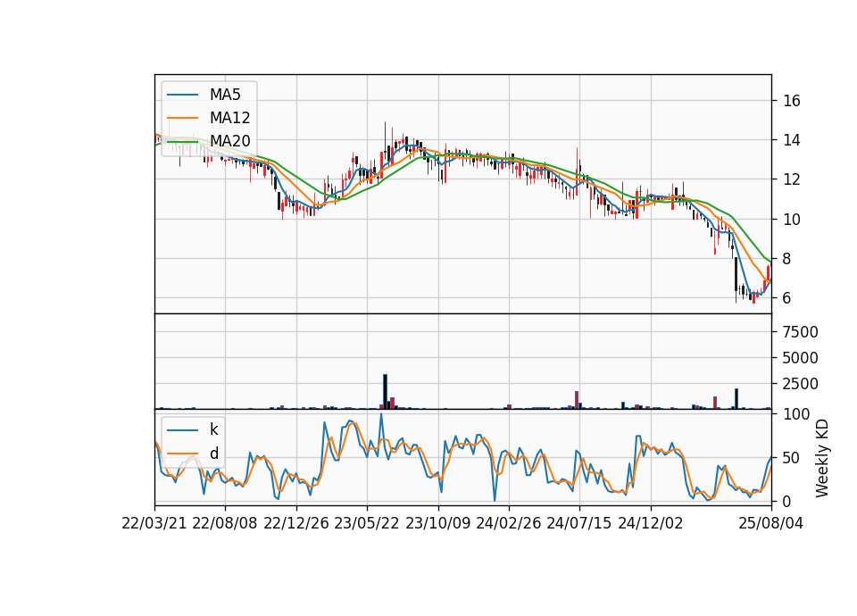The height and width of the screenshot is (616, 857).
Task: Click the 22/03/21 date tick label
Action: (154, 523)
